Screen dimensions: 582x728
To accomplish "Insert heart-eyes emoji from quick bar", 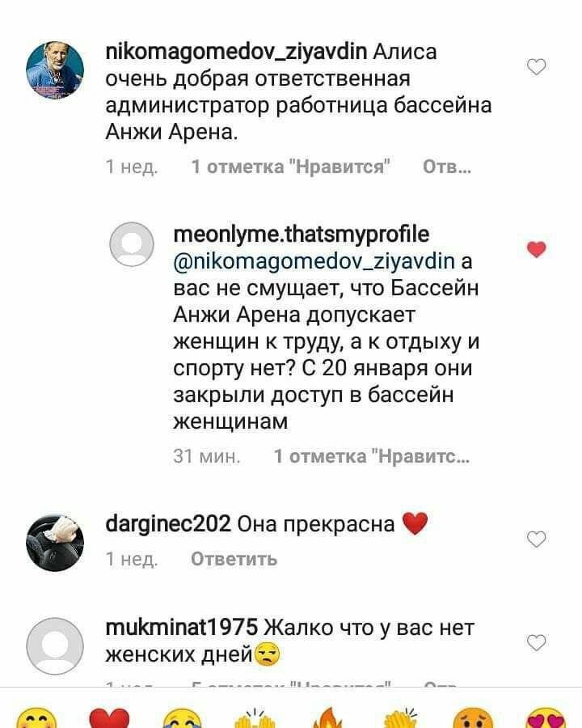I will click(x=546, y=719).
